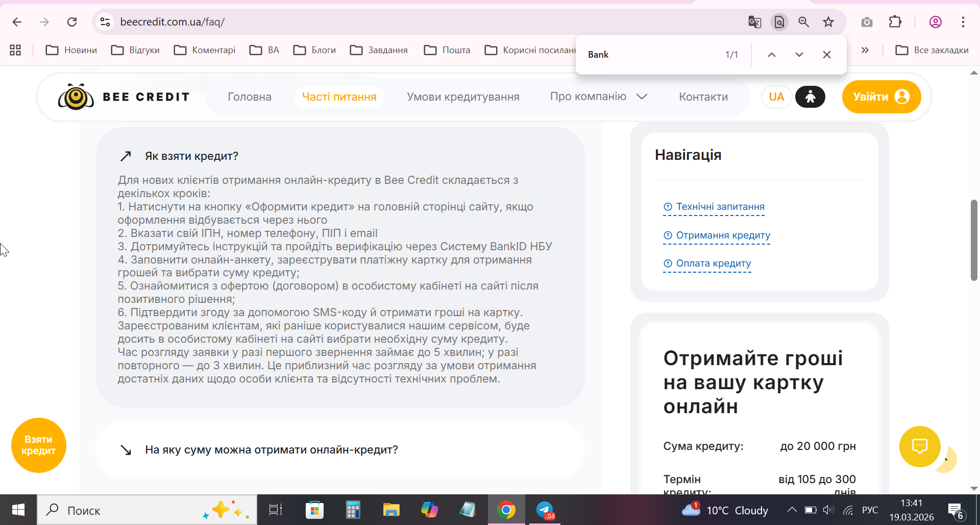Viewport: 980px width, 525px height.
Task: Open Google Chrome from the taskbar
Action: pos(506,510)
